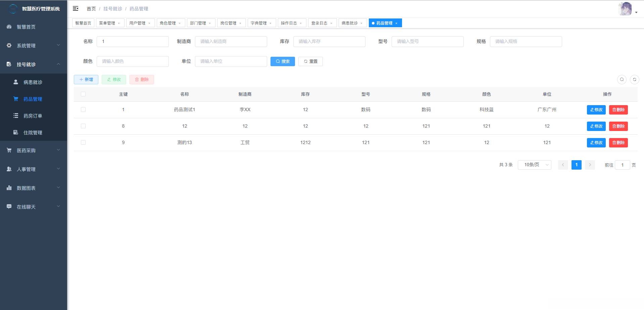
Task: Expand the 医药采购 sidebar menu
Action: (x=34, y=150)
